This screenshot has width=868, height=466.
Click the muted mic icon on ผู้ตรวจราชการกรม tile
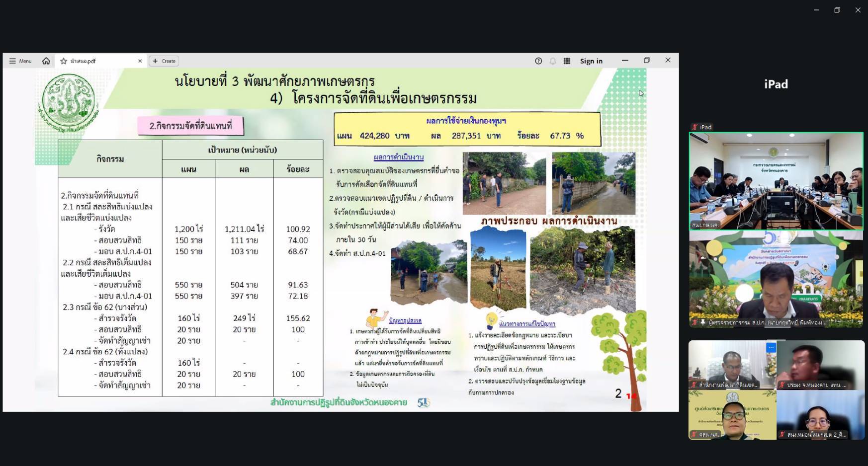[x=694, y=322]
